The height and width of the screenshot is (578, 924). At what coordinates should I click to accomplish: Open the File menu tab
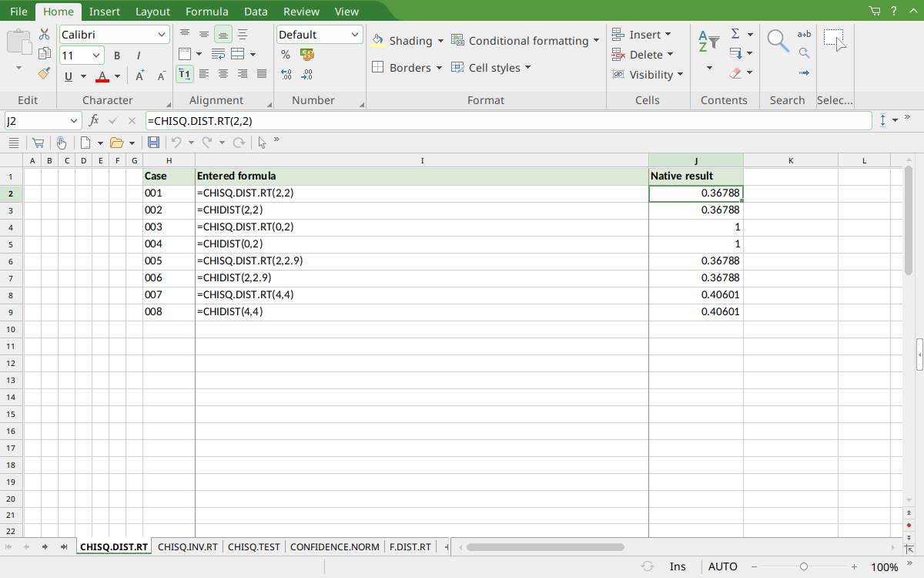pos(18,12)
